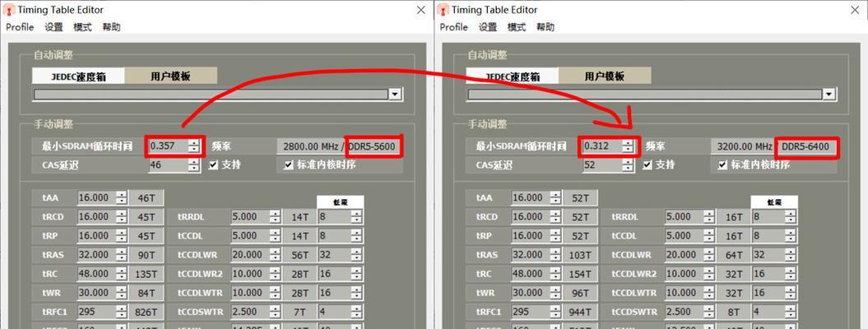Click app icon in left Timing Table Editor title bar
The image size is (868, 329).
tap(9, 9)
